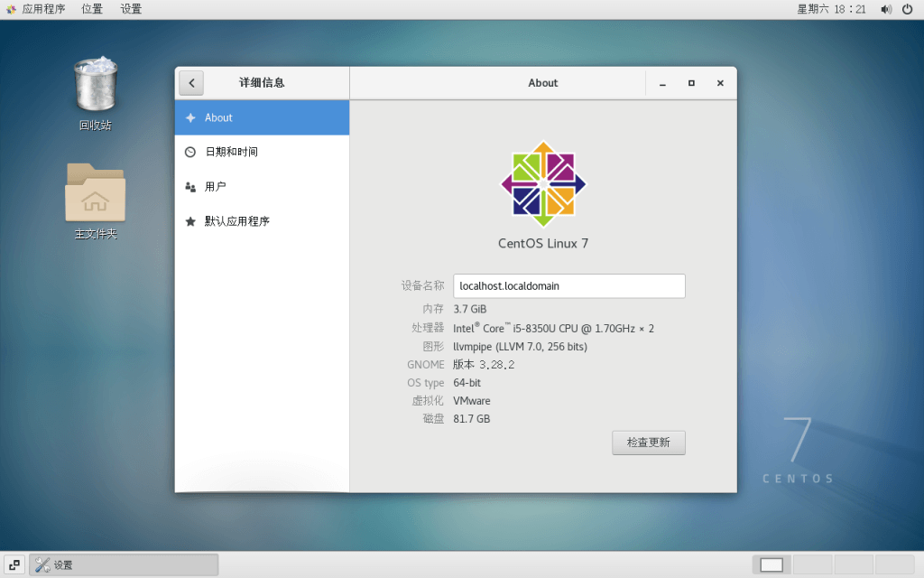Click the About title in header bar

coord(542,83)
